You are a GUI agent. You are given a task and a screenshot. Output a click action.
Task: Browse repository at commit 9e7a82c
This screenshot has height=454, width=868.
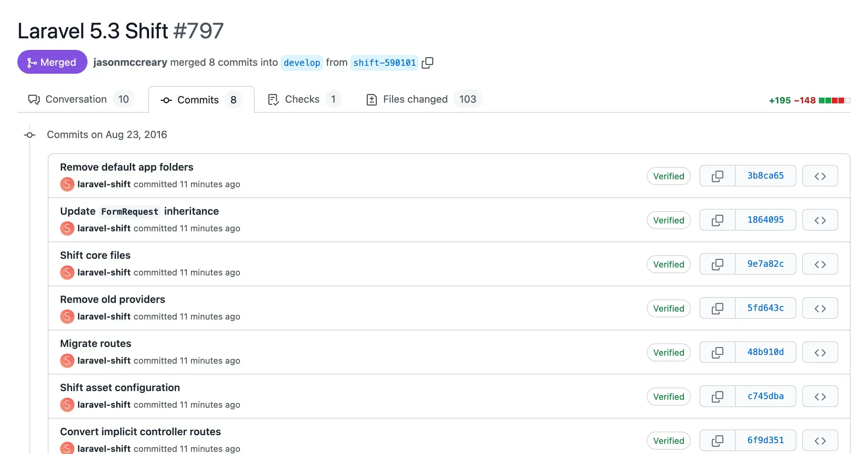click(820, 264)
